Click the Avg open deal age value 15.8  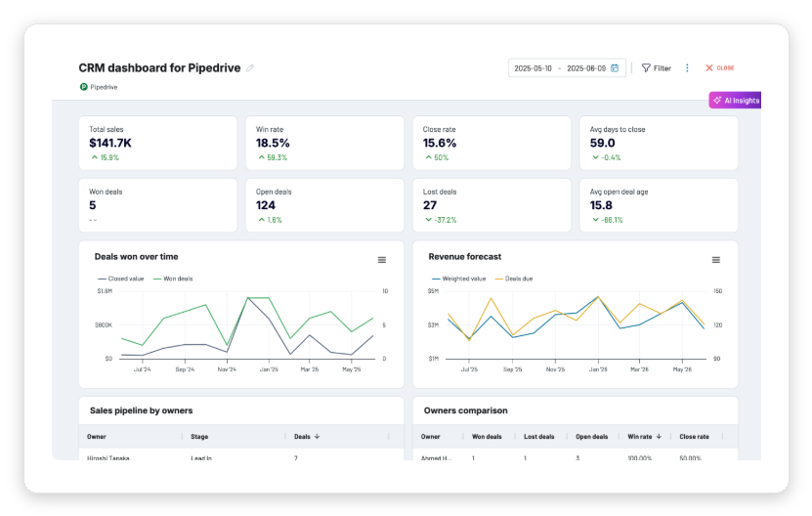[601, 205]
